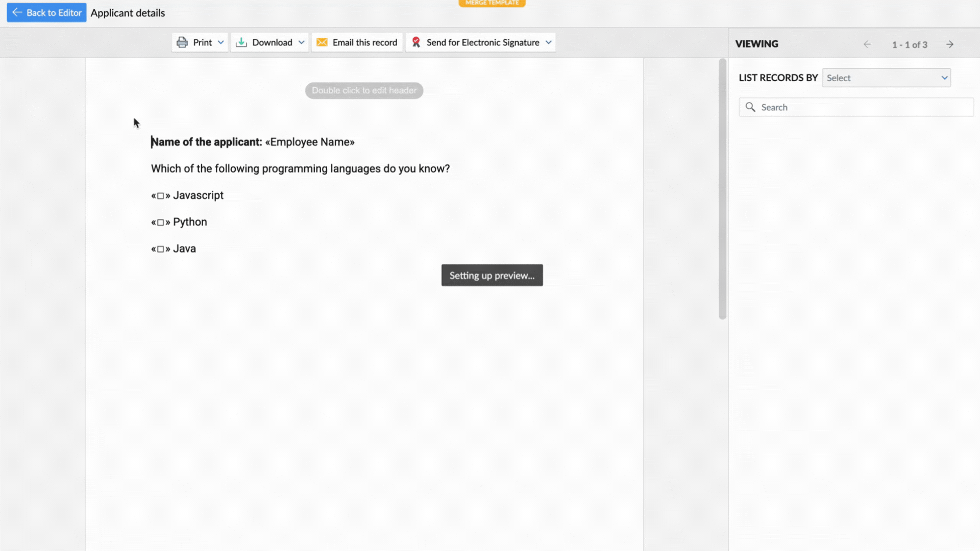Screen dimensions: 980x551
Task: Click the Back to Editor button
Action: 46,13
